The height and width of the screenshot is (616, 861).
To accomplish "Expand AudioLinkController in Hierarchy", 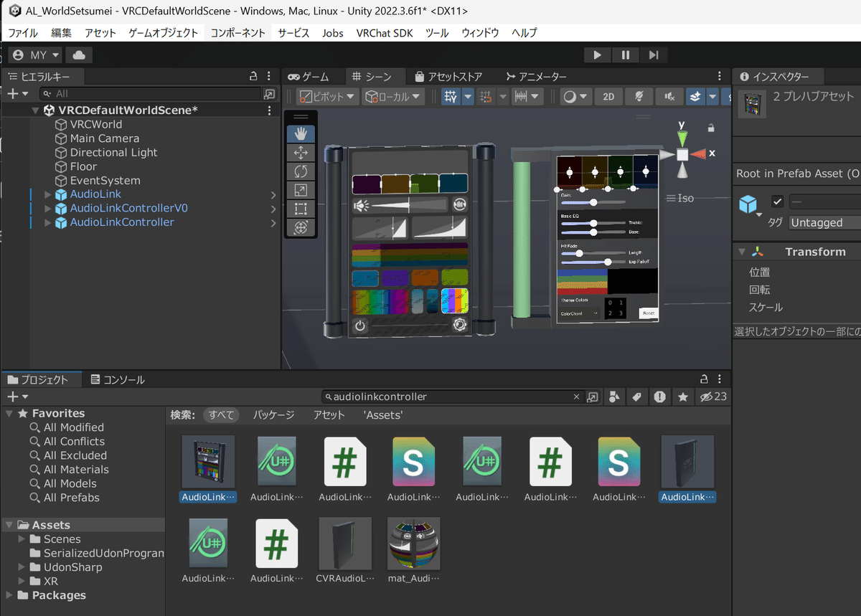I will 48,223.
